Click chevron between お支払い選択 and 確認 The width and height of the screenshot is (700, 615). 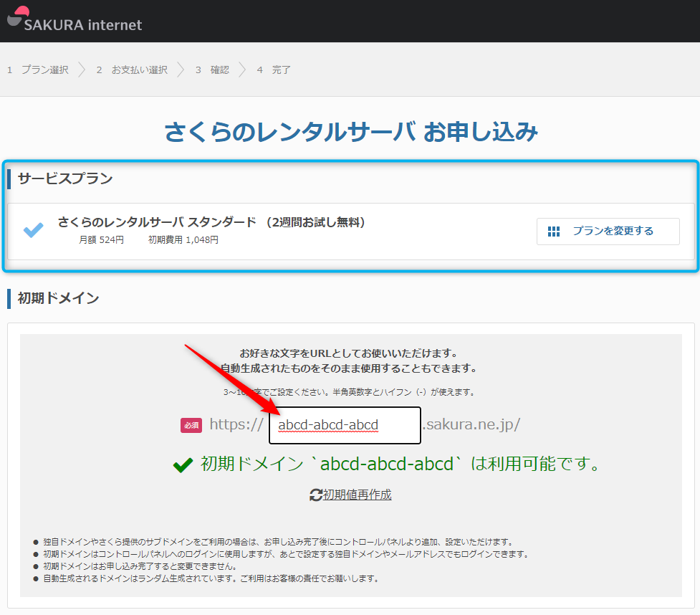tap(181, 70)
